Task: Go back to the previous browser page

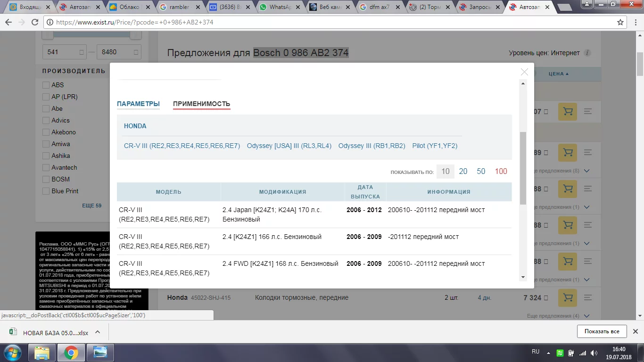Action: point(8,22)
